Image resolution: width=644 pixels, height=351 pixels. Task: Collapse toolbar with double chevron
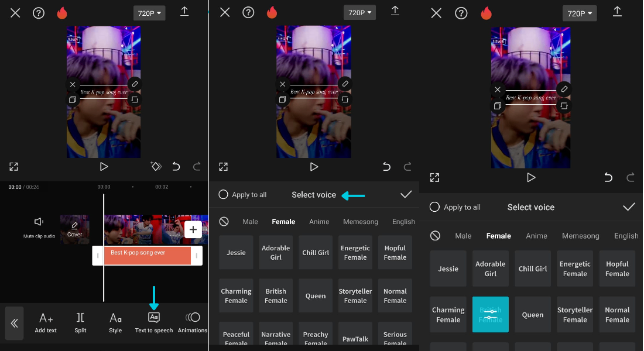pos(15,323)
